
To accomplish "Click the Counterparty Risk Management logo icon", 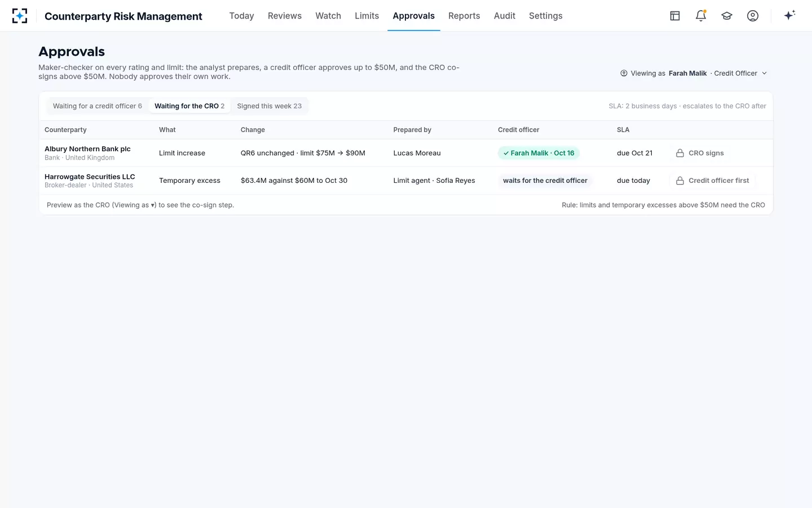I will pos(20,16).
